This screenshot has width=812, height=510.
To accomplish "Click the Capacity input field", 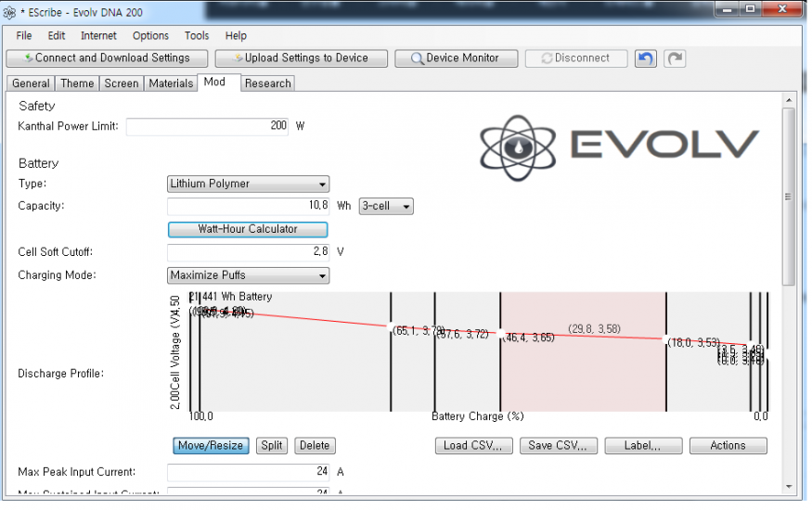I will click(x=248, y=206).
